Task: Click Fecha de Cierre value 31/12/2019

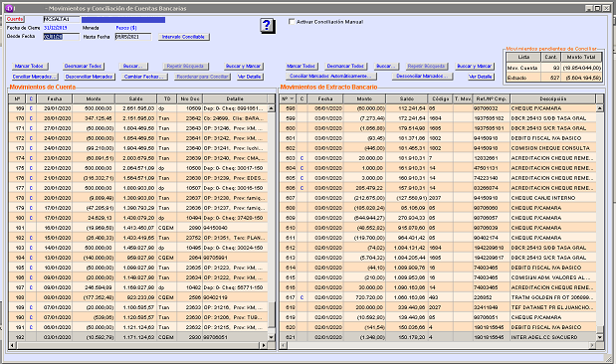Action: [x=56, y=28]
